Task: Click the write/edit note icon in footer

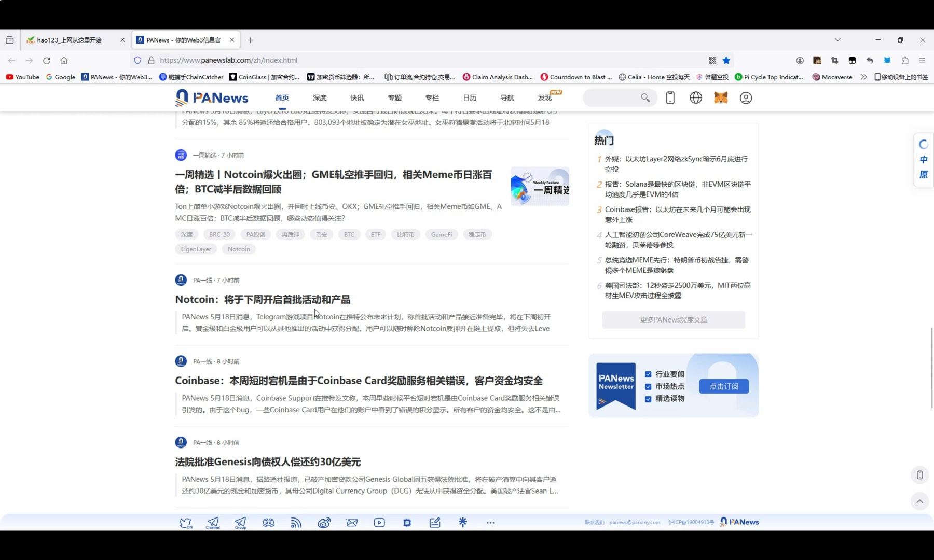Action: click(x=435, y=523)
